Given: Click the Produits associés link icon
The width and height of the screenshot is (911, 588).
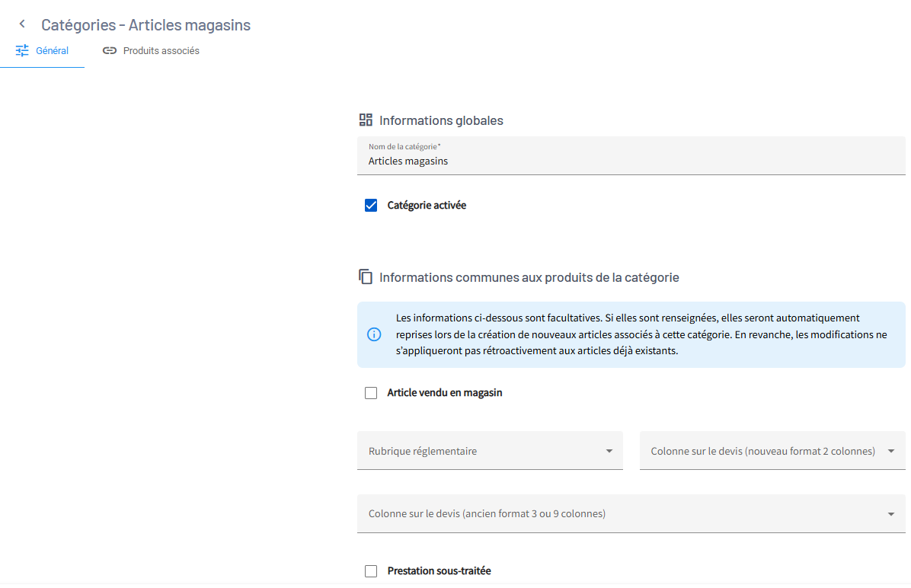Looking at the screenshot, I should click(109, 50).
